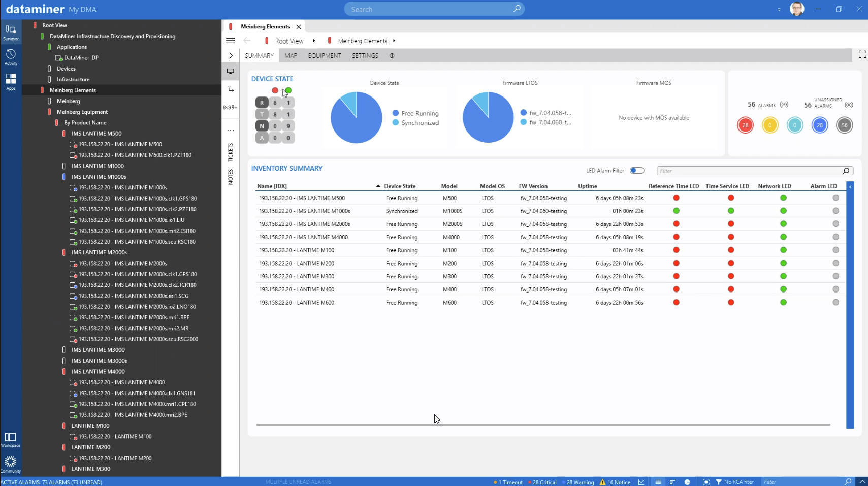Click the alarms signal icon beside 56 ALARMS

pos(784,105)
